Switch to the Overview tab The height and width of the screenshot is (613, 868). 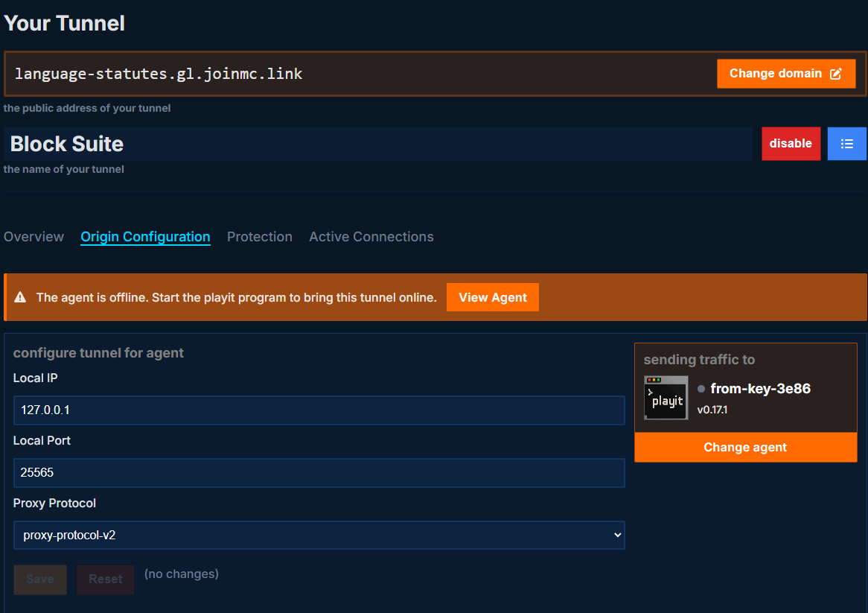pos(33,236)
